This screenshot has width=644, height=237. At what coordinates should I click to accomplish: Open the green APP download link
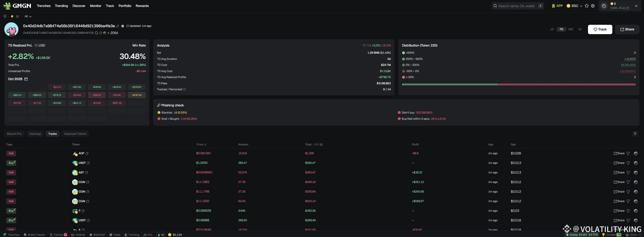pos(557,6)
